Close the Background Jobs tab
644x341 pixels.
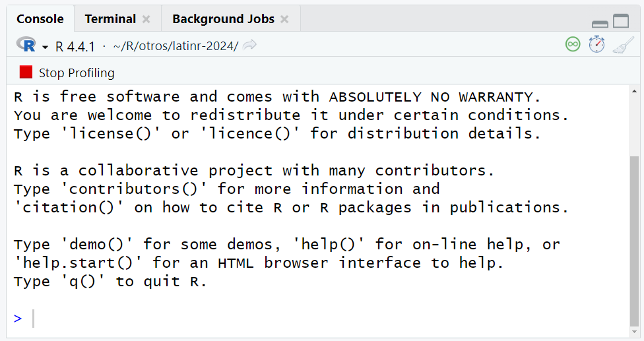point(284,19)
